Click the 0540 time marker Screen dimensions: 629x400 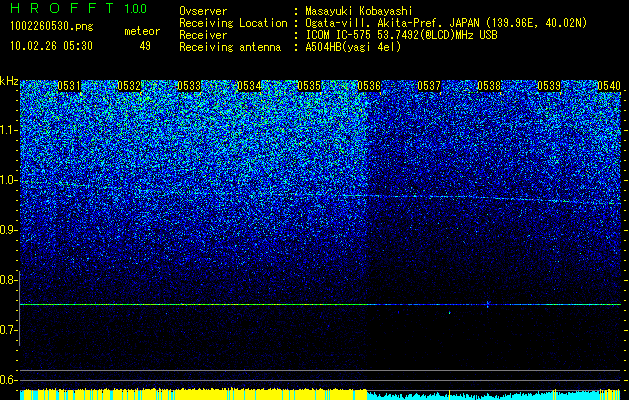609,86
